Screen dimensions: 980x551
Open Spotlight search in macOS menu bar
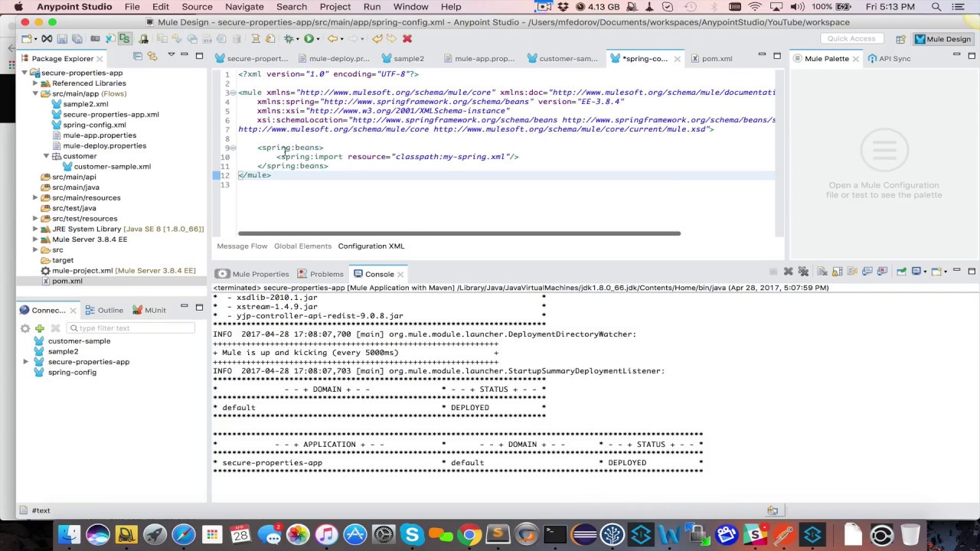click(x=936, y=7)
